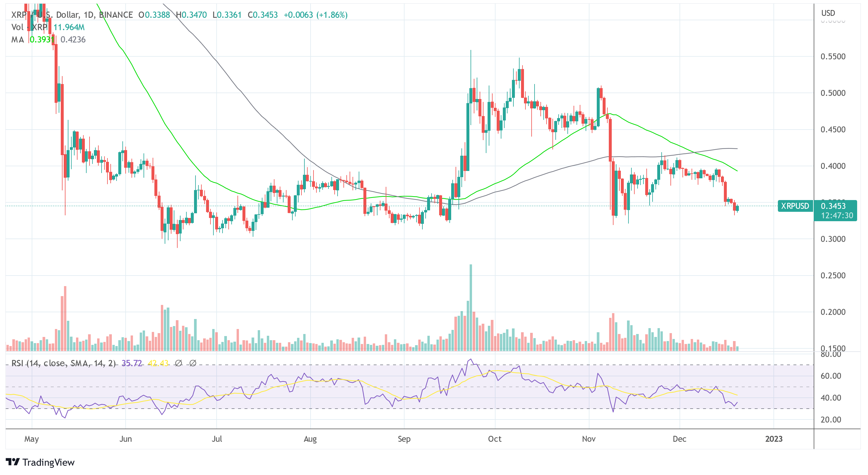The height and width of the screenshot is (475, 868).
Task: Click the yellow RSI SMA value 42.43
Action: (x=158, y=363)
